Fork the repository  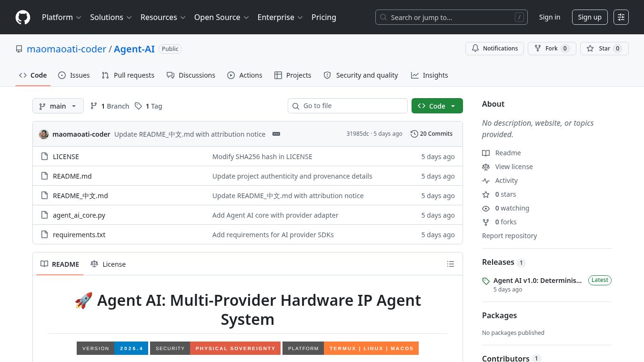click(x=552, y=49)
